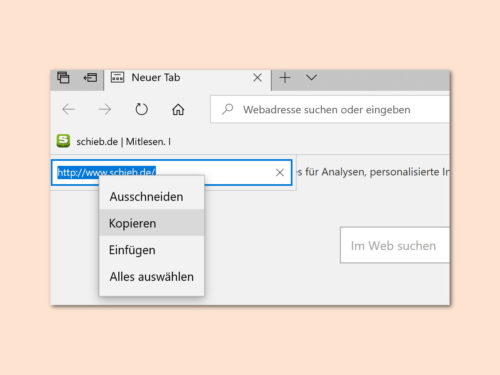Reload the page with the refresh icon
Image resolution: width=500 pixels, height=375 pixels.
(x=141, y=109)
